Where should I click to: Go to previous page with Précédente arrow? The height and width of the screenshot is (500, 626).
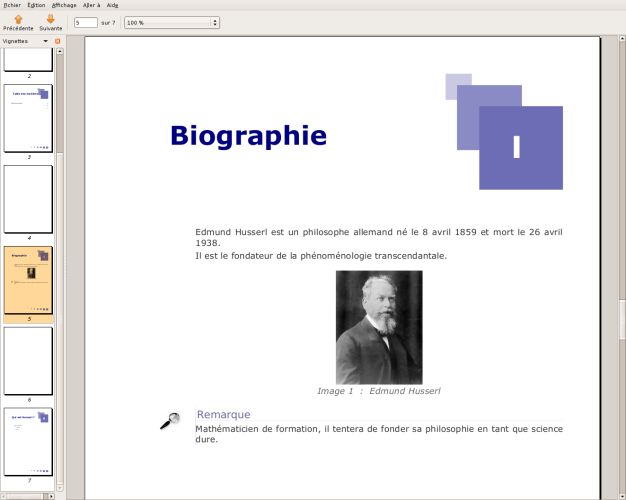pos(17,22)
